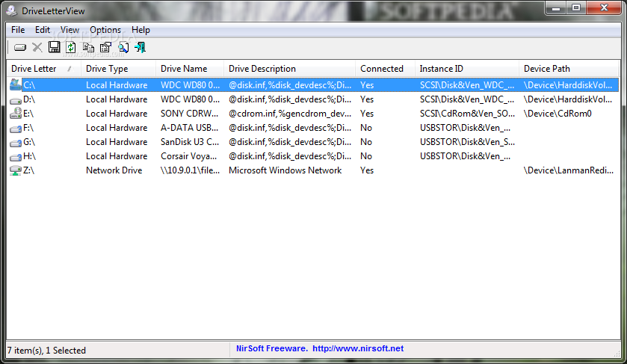Click the gray X delete drive letter icon

click(37, 48)
